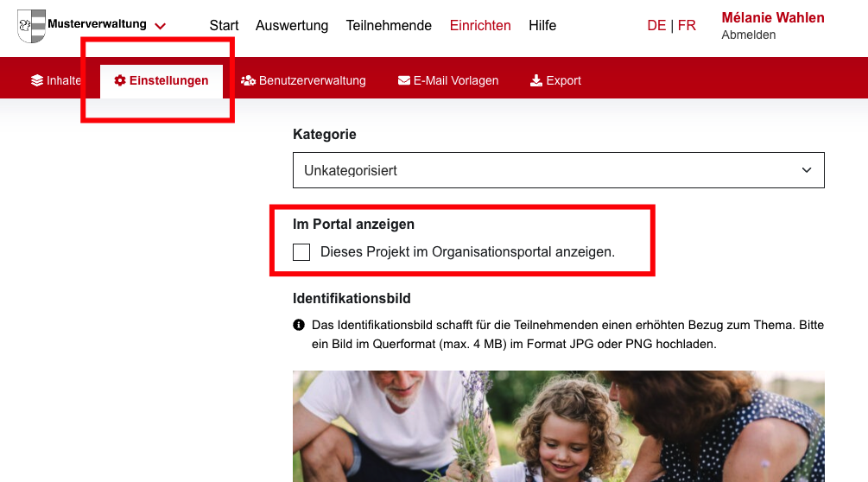Open the Kategorie dropdown showing Unkategorisiert
Screen dimensions: 868x482
click(x=559, y=170)
